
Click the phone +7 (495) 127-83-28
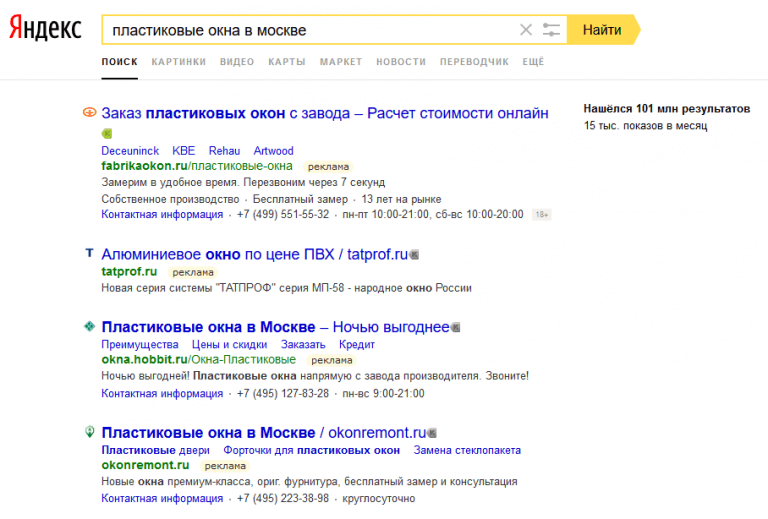click(x=283, y=394)
